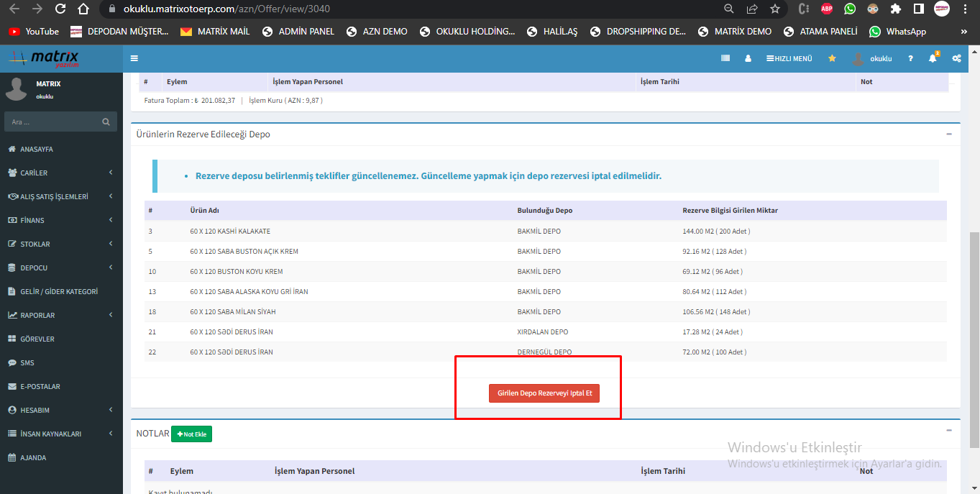Open the barcode icon in top bar
980x494 pixels.
(725, 58)
